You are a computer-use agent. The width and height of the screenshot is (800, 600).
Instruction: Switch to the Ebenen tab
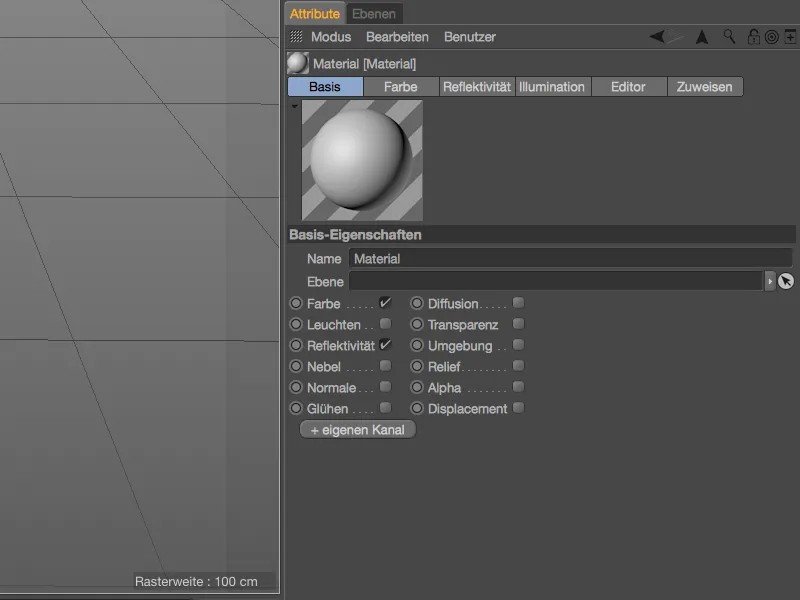click(373, 14)
